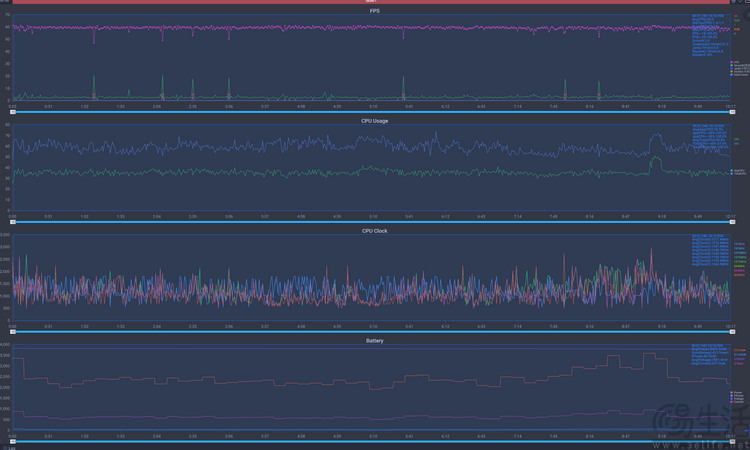Select the Battery chart title
Viewport: 750px width, 450px height.
[375, 341]
